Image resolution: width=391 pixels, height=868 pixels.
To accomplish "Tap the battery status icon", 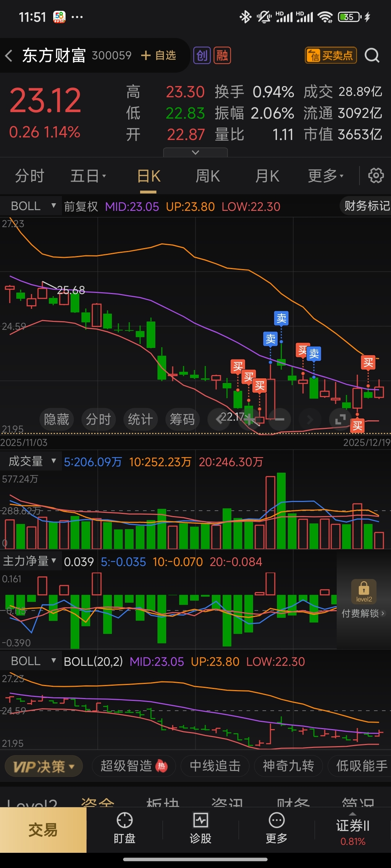I will pyautogui.click(x=350, y=17).
